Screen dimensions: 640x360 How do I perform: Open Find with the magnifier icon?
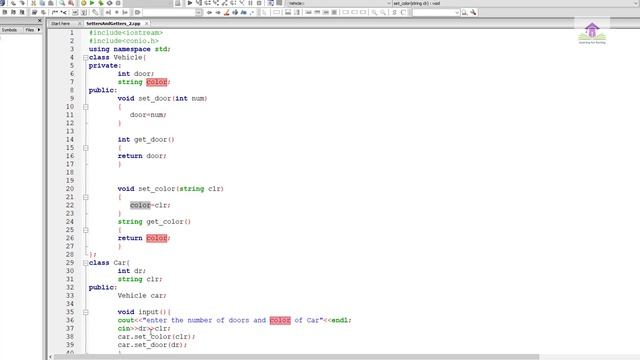(62, 3)
